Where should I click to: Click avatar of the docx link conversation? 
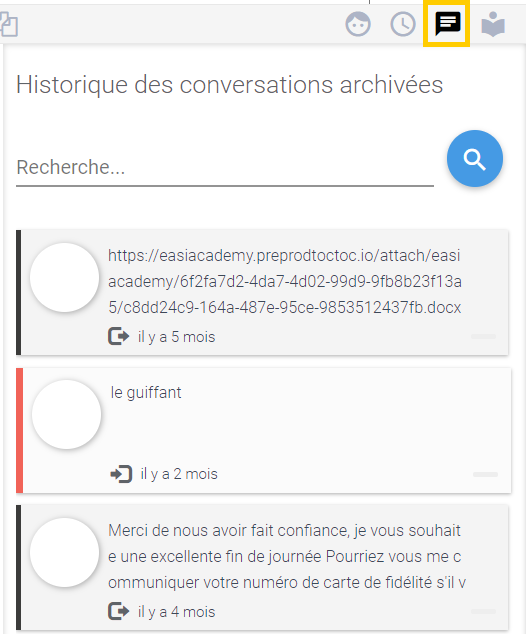point(65,277)
